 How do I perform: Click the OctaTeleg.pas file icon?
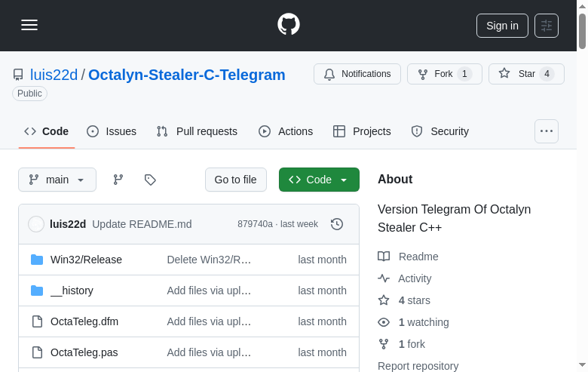[x=37, y=352]
